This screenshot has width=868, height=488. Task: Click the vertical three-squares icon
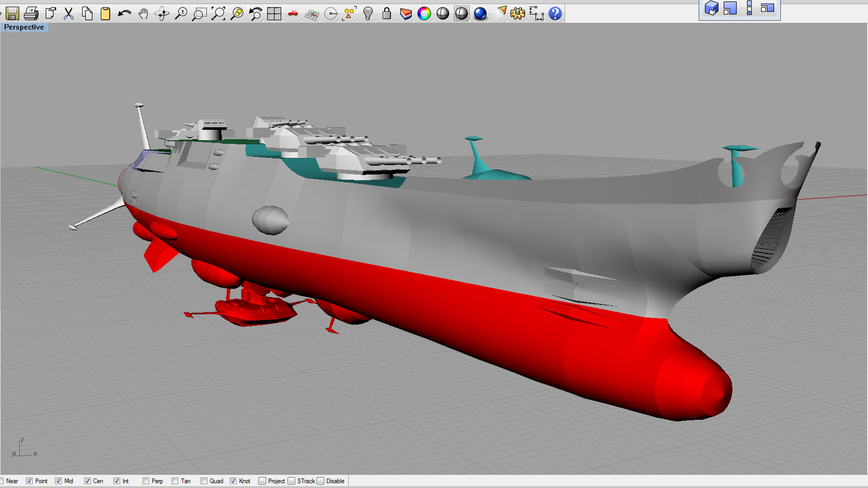click(749, 8)
